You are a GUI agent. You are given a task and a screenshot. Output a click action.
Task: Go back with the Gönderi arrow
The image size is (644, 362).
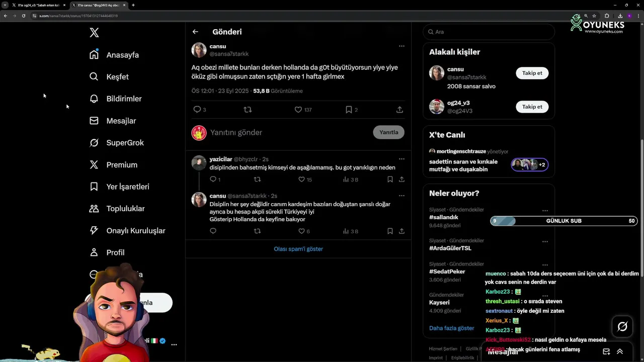(x=195, y=32)
